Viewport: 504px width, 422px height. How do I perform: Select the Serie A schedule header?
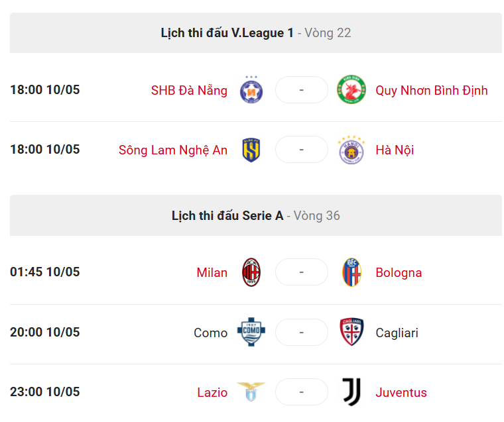(256, 215)
